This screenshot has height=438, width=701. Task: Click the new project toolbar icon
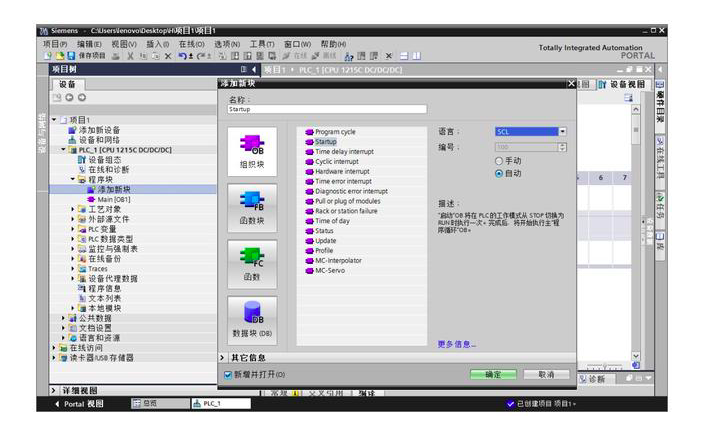(48, 56)
